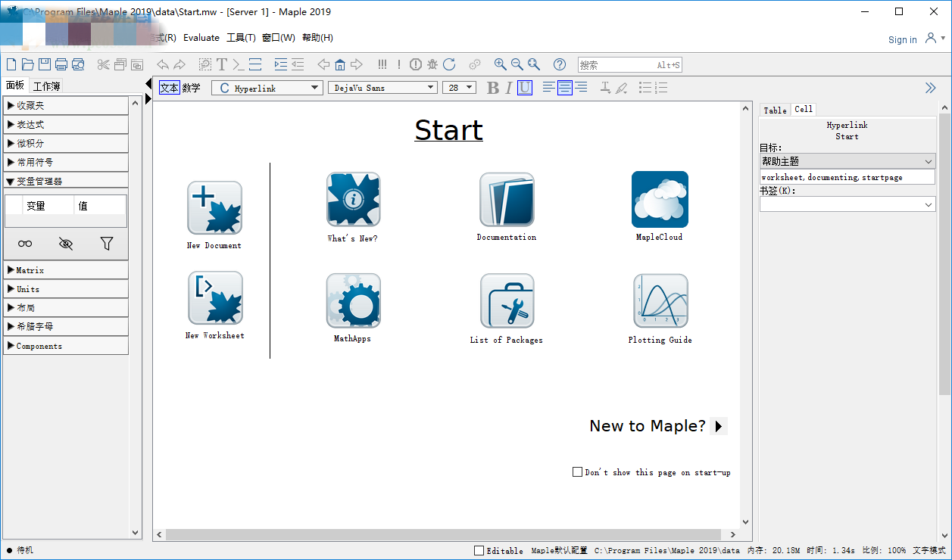Open the New Worksheet start icon
952x560 pixels.
tap(215, 297)
